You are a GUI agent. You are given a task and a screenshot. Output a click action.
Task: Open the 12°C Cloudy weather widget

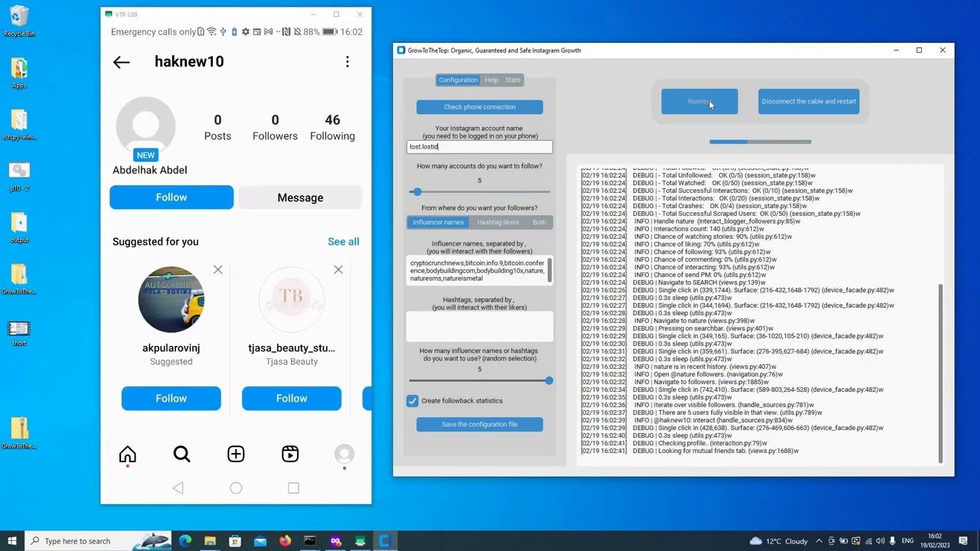tap(779, 541)
